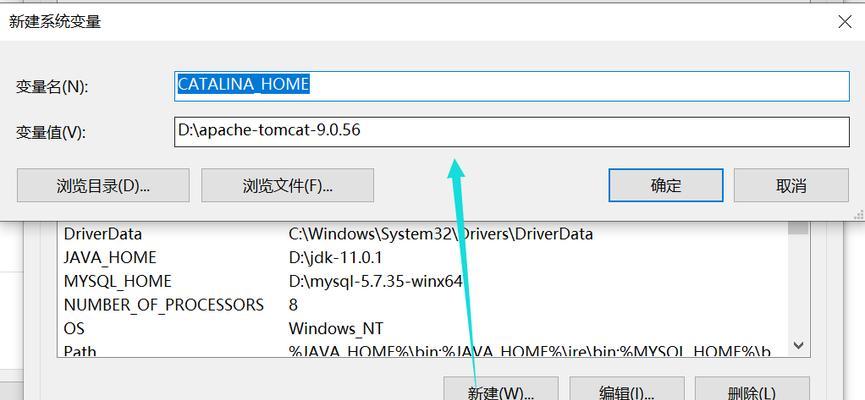This screenshot has height=400, width=865.
Task: Click the variable name field containing CATALINA_HOME
Action: point(511,86)
